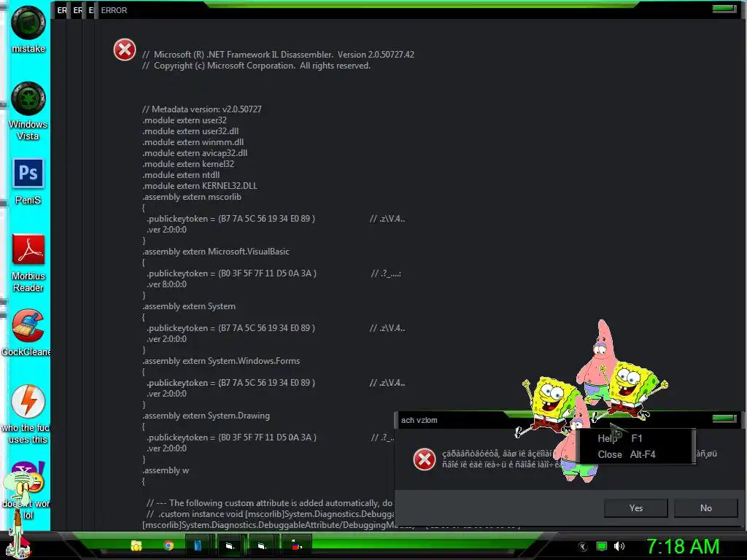The image size is (747, 560).
Task: Open the 7:18 AM clock
Action: click(683, 547)
